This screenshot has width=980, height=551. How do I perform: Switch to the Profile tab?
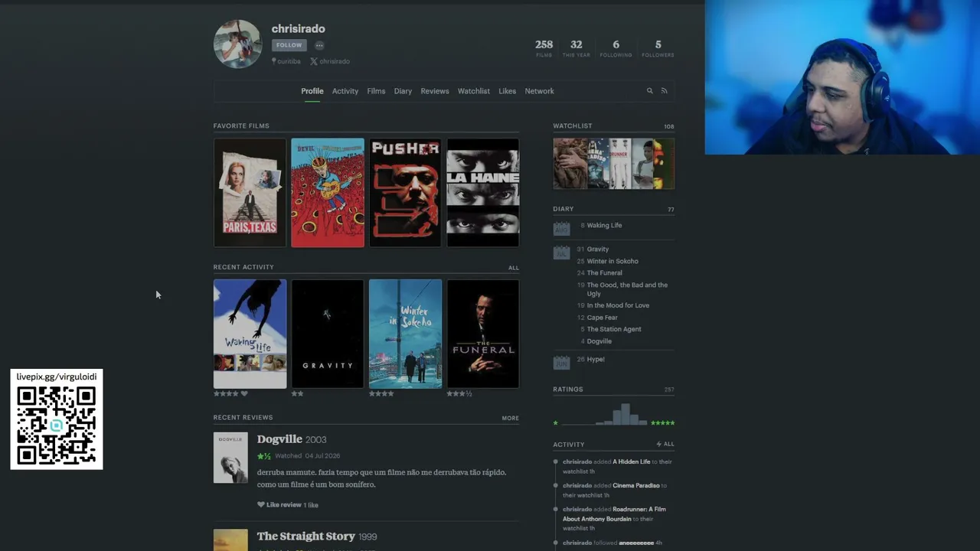coord(312,91)
